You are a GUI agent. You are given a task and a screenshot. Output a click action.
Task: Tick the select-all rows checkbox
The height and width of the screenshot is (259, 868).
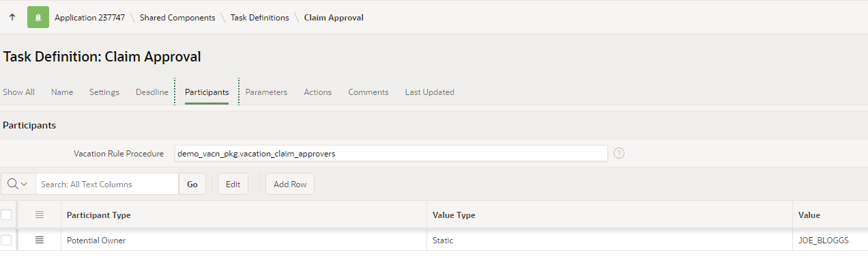click(x=6, y=215)
